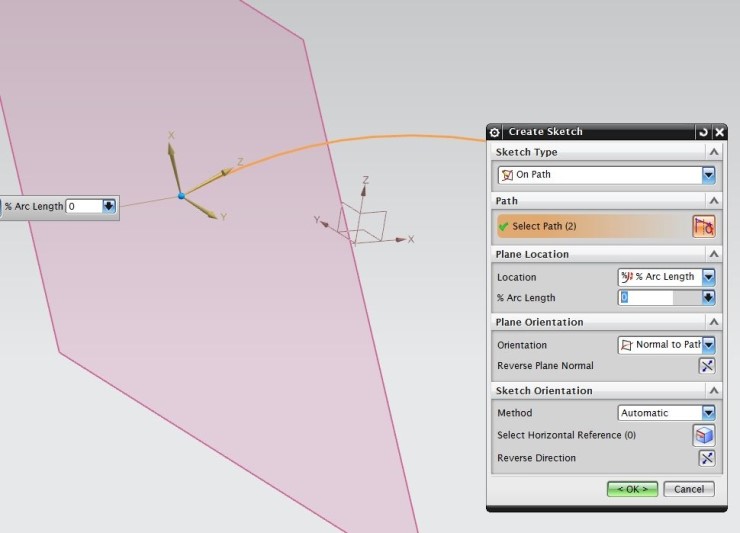This screenshot has height=533, width=740.
Task: Collapse the Sketch Orientation section
Action: point(713,391)
